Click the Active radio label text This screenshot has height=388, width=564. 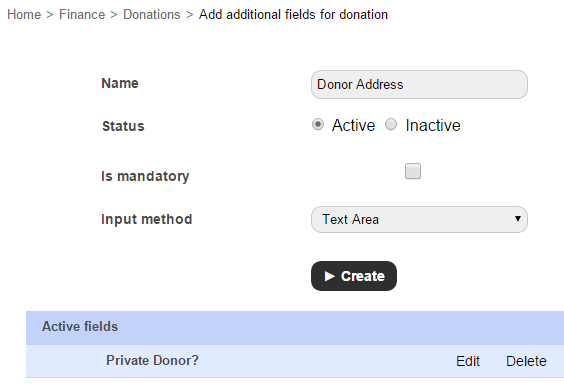(353, 125)
